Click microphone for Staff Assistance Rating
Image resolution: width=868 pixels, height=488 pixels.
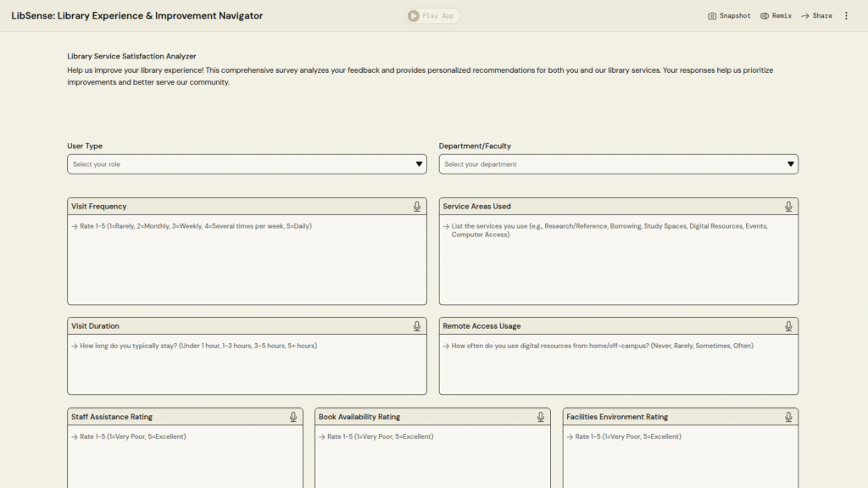tap(293, 417)
